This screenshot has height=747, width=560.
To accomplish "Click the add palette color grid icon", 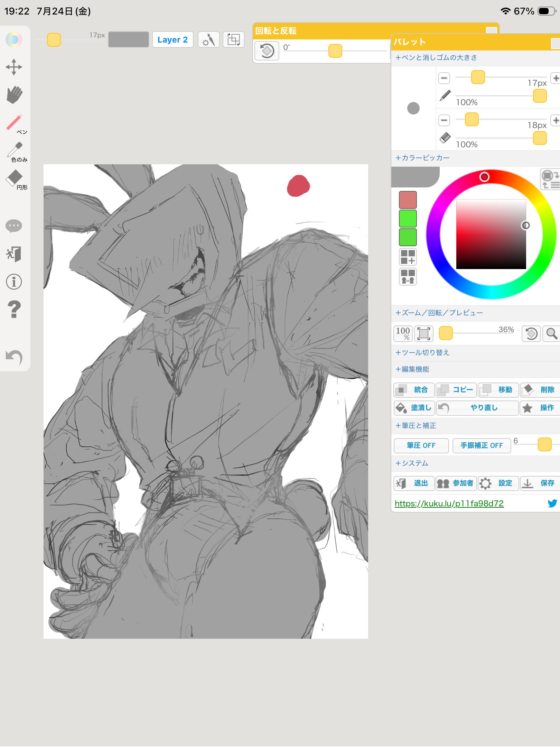I will [408, 257].
